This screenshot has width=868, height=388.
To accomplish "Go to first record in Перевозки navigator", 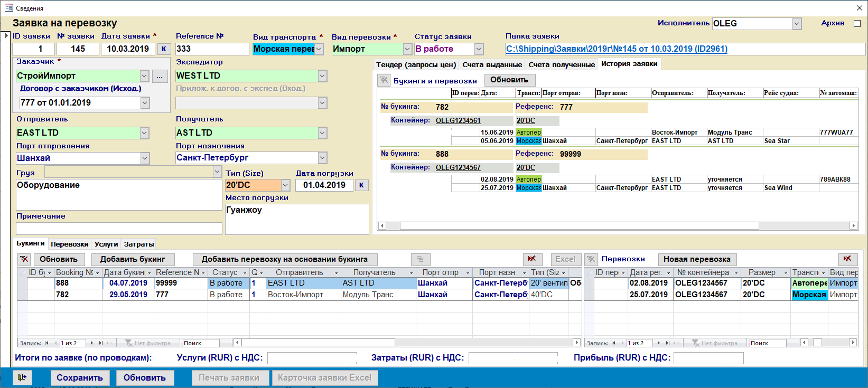I will (613, 343).
